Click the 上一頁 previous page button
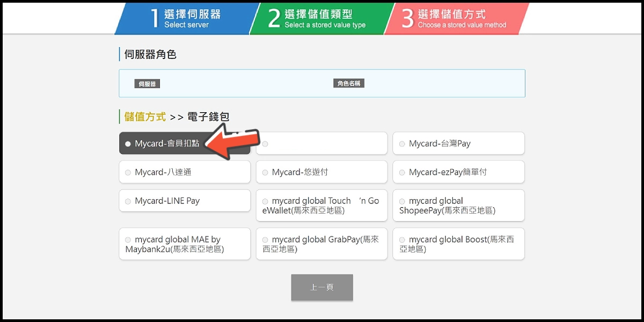 pyautogui.click(x=322, y=287)
